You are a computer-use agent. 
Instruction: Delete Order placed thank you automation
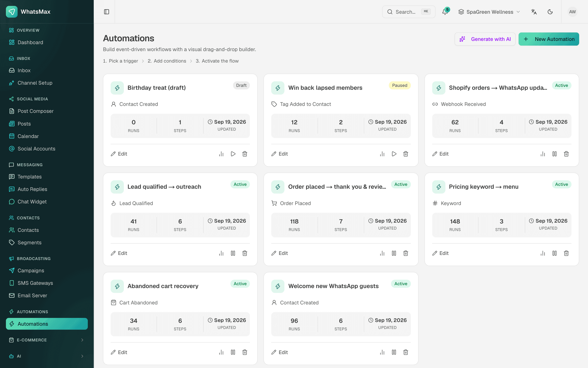406,253
